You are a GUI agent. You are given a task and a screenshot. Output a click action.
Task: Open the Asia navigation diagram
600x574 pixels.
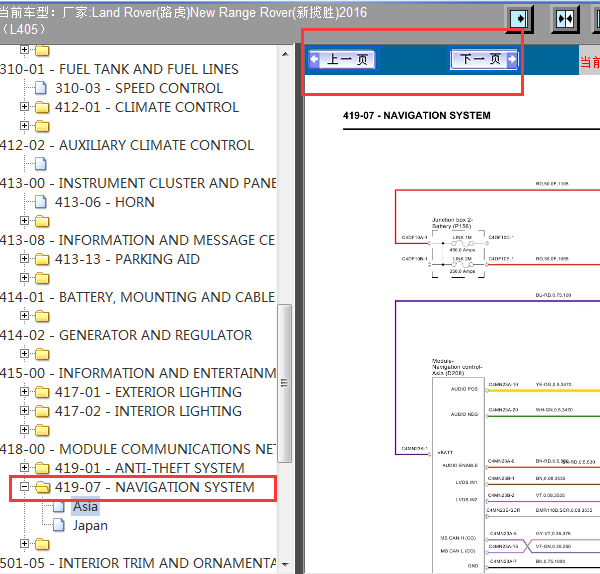tap(85, 506)
